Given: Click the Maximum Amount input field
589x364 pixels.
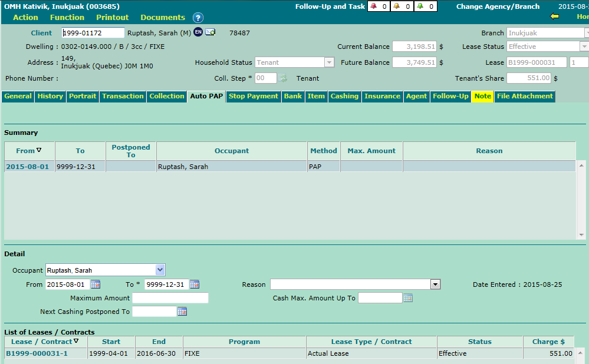Looking at the screenshot, I should coord(170,298).
